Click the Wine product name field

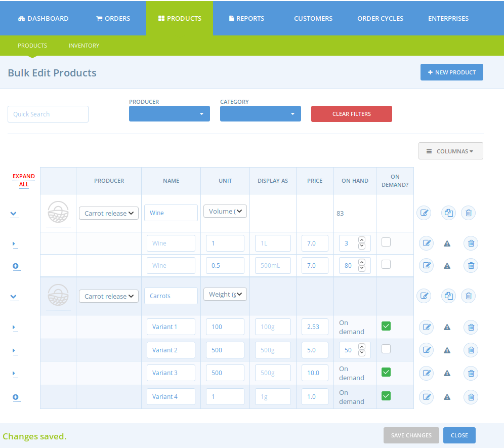click(x=171, y=213)
